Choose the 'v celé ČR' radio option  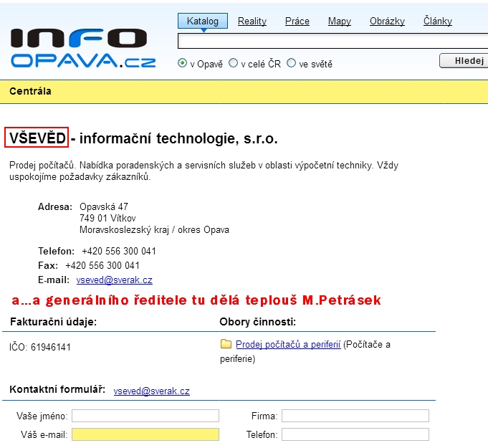point(233,63)
